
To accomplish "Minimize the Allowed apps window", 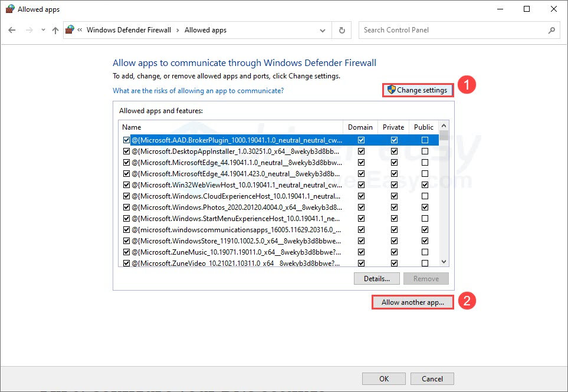I will coord(500,9).
